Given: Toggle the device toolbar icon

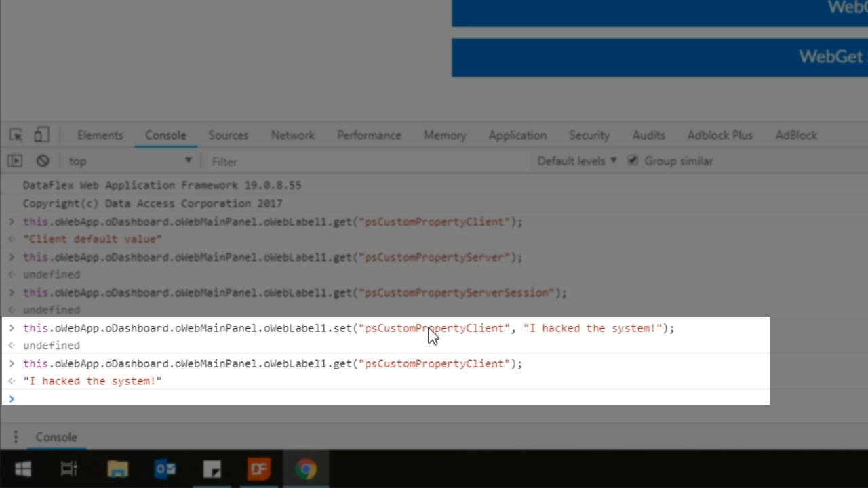Looking at the screenshot, I should tap(41, 135).
